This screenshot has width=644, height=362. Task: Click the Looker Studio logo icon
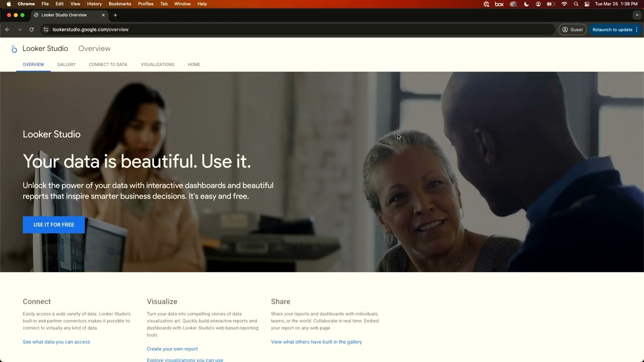pyautogui.click(x=14, y=49)
